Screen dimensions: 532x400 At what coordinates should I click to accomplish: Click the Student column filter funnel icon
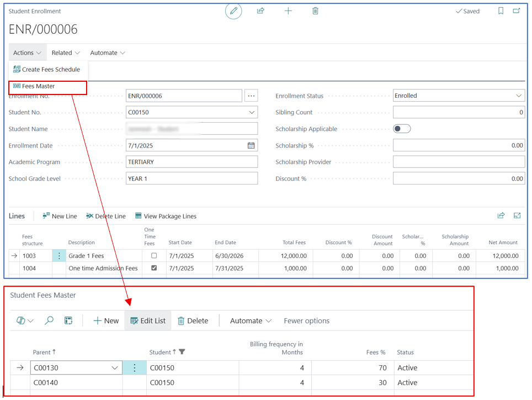click(x=182, y=352)
